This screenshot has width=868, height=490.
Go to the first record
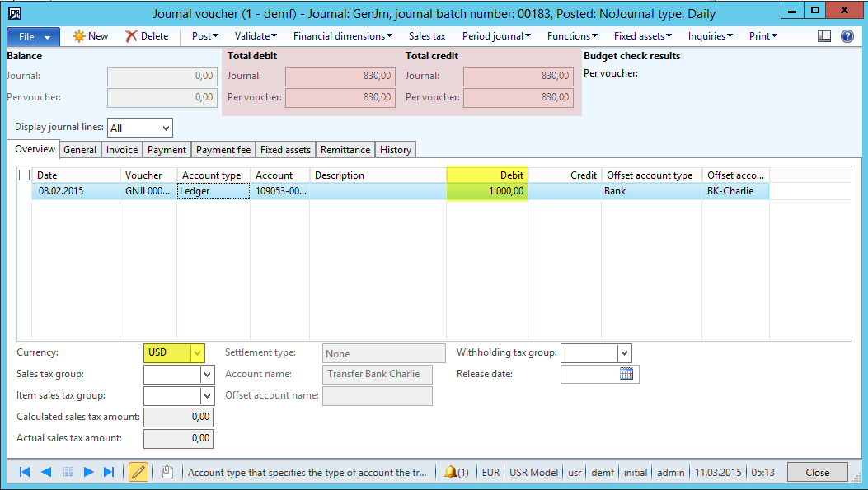pos(25,472)
